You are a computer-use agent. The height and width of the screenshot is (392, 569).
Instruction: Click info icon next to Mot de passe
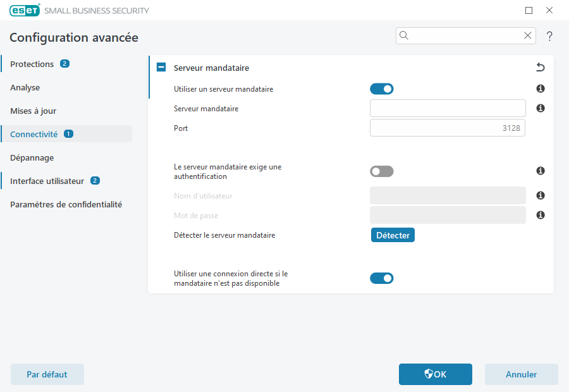(540, 215)
